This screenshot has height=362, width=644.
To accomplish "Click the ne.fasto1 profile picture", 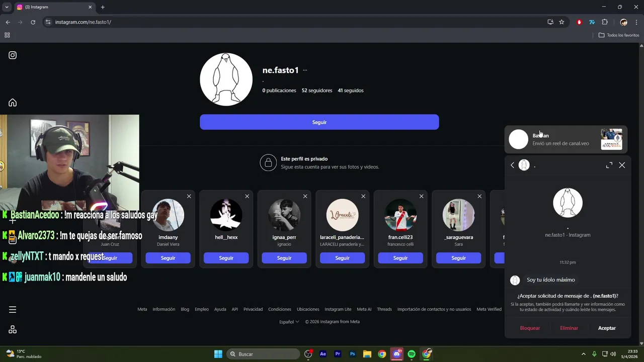I will [x=226, y=79].
